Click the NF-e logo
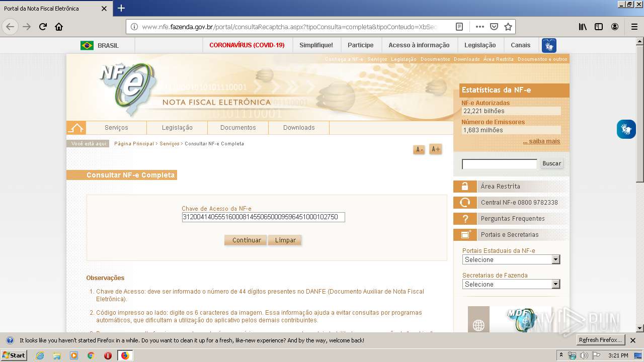This screenshot has height=362, width=644. (128, 88)
